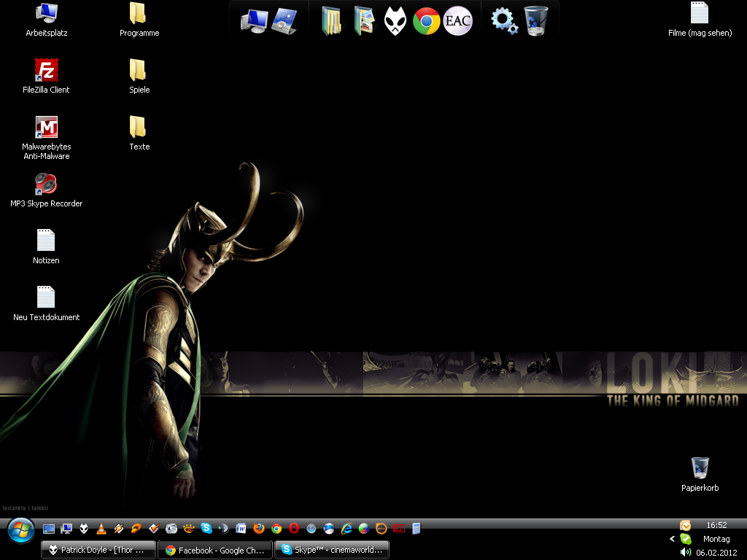Click the two-monitor icon in quick launch

pos(66,529)
